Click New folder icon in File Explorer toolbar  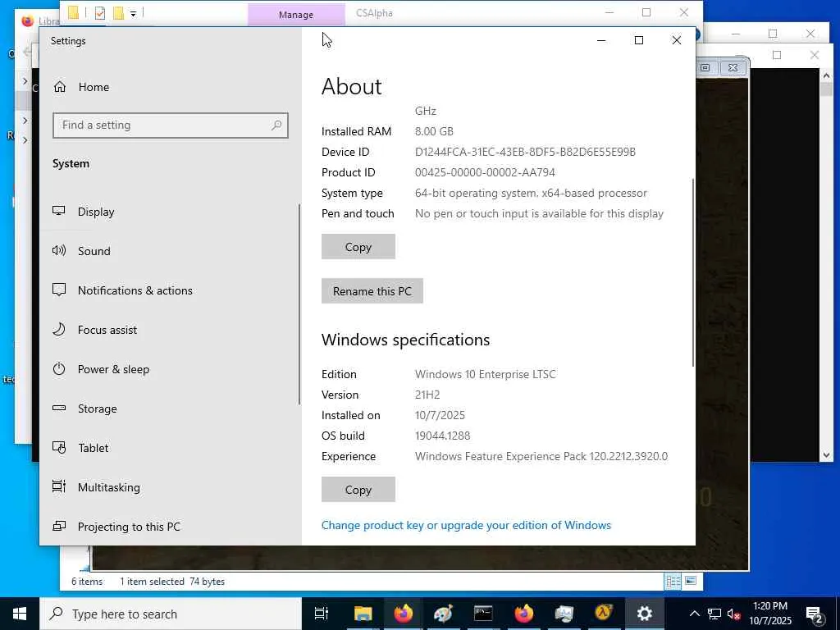[118, 13]
